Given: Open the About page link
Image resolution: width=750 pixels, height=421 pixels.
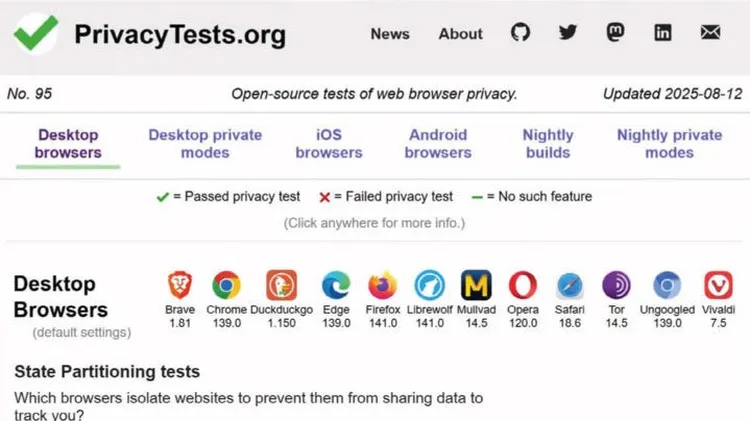Looking at the screenshot, I should coord(461,34).
